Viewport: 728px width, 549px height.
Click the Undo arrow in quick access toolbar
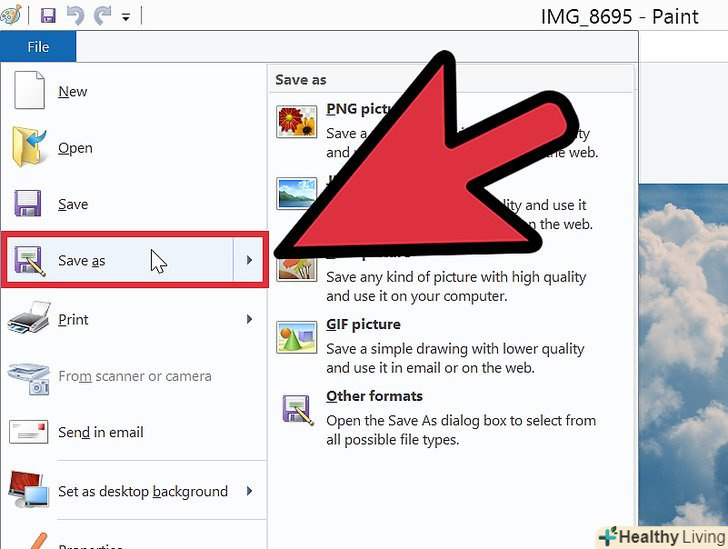tap(75, 16)
